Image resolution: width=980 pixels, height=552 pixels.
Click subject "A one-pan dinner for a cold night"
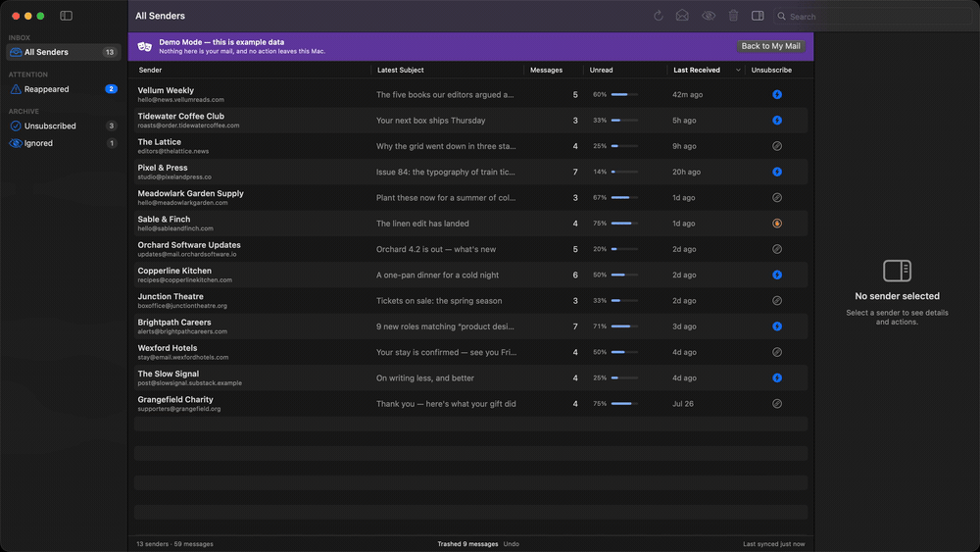(437, 276)
